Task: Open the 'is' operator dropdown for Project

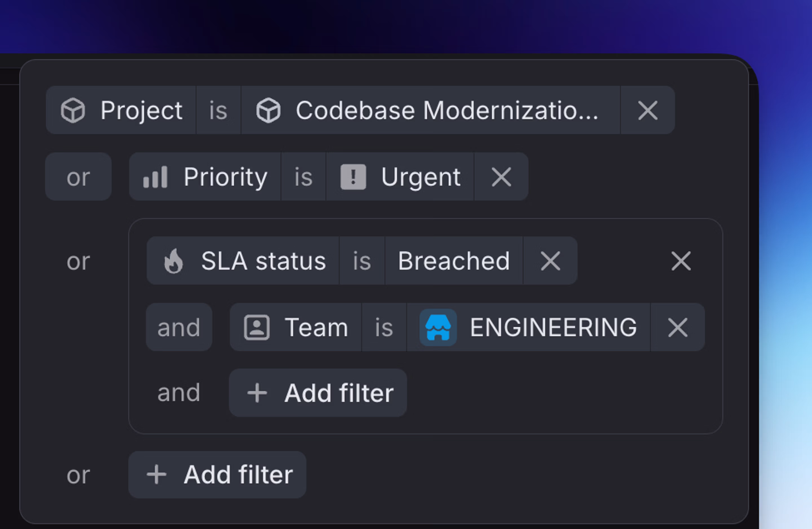Action: [218, 110]
